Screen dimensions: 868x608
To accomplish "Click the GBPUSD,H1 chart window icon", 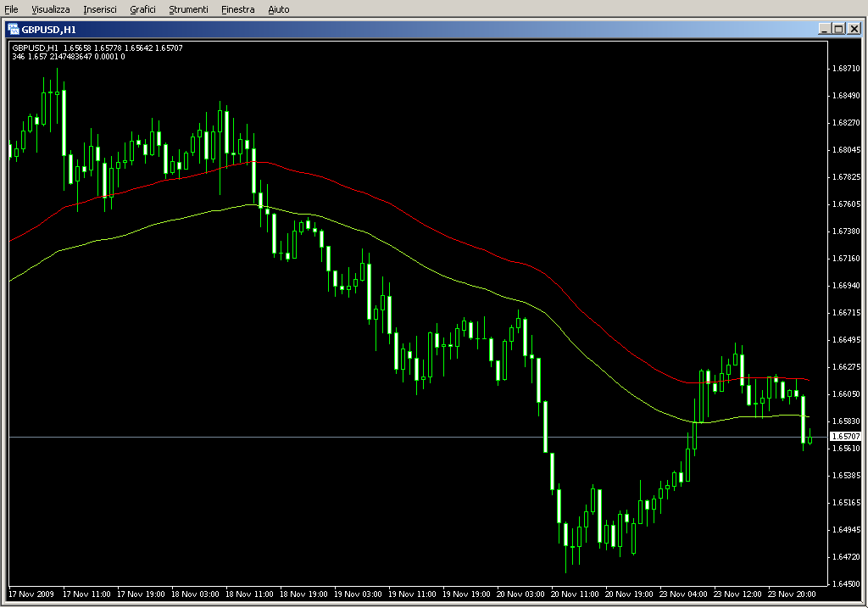I will point(13,30).
